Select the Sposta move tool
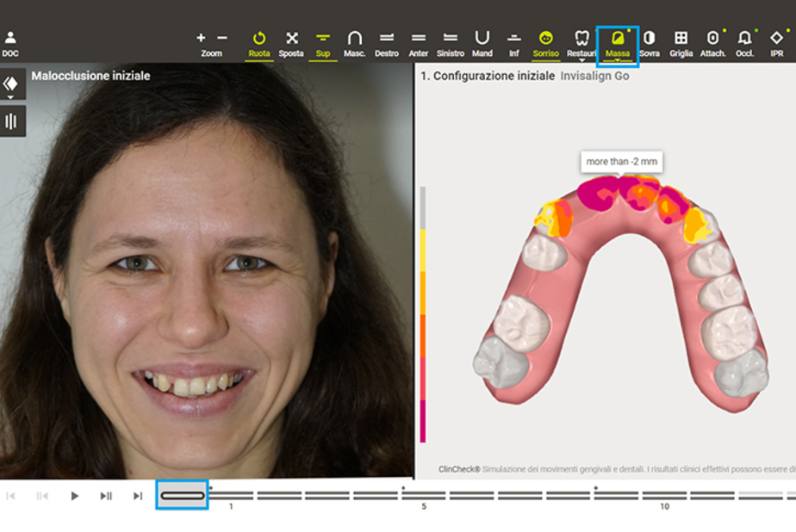 click(291, 39)
